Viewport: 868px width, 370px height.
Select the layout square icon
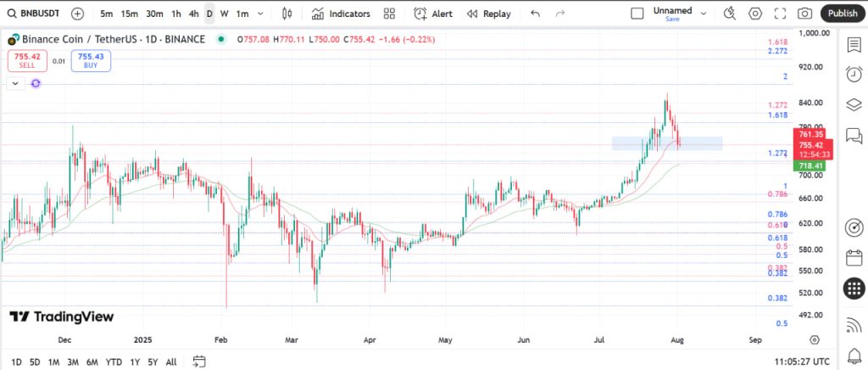coord(637,14)
